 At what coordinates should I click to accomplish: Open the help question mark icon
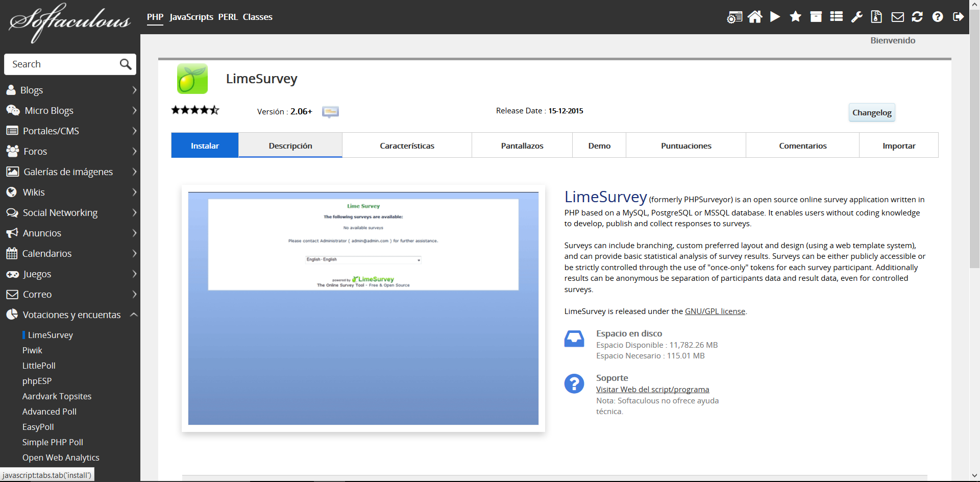[937, 17]
